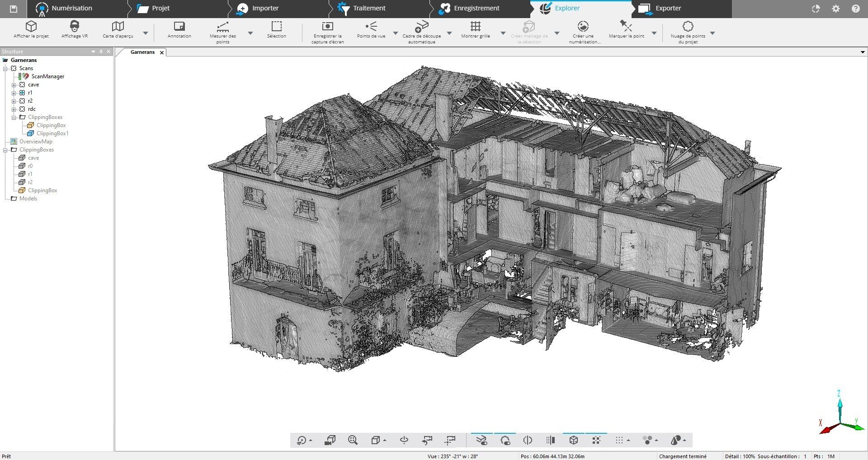Select ScanManager in the structure tree

[x=47, y=76]
